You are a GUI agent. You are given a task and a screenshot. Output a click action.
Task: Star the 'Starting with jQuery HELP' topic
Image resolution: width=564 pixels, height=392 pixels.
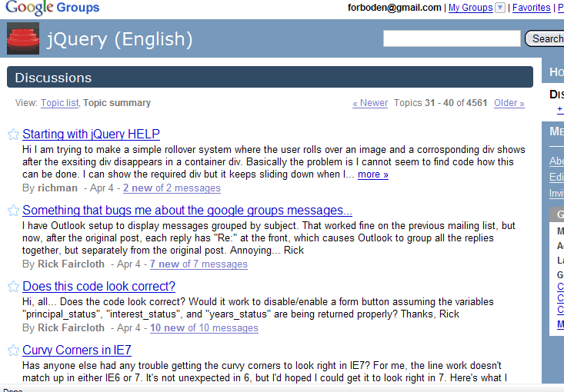(13, 135)
